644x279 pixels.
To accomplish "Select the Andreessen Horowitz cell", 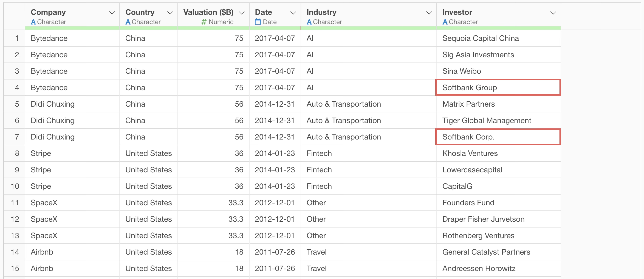I will point(498,268).
